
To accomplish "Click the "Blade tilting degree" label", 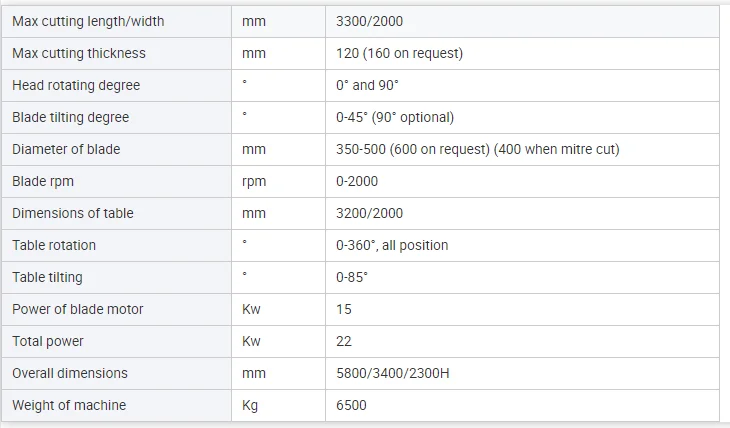I will pyautogui.click(x=71, y=117).
